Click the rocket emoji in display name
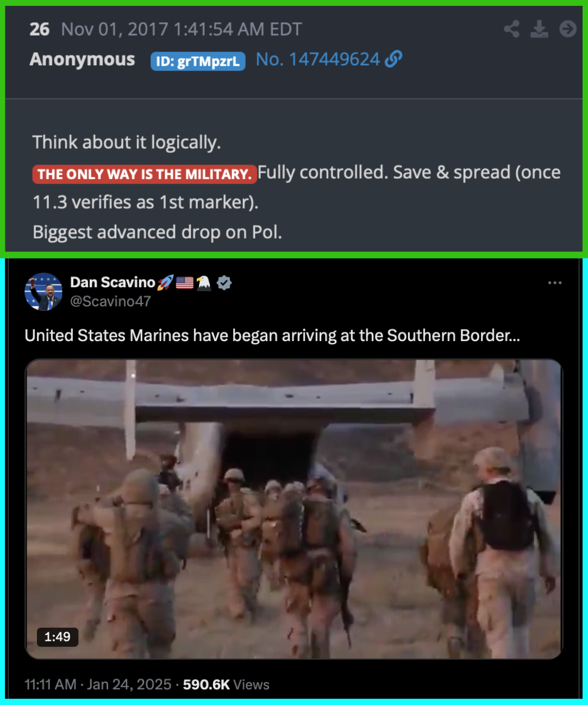The image size is (588, 705). (x=165, y=282)
